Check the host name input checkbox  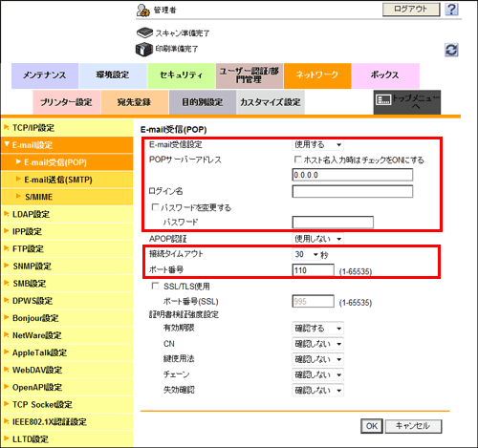(x=297, y=160)
